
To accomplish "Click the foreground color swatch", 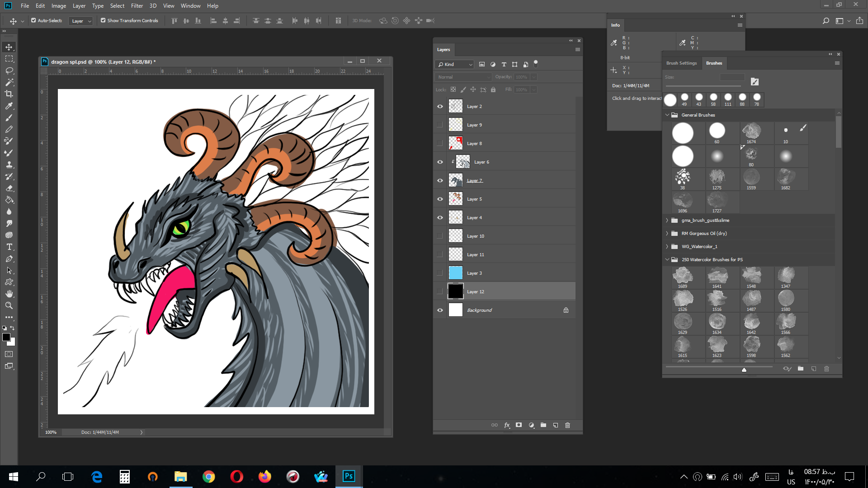I will click(x=6, y=337).
